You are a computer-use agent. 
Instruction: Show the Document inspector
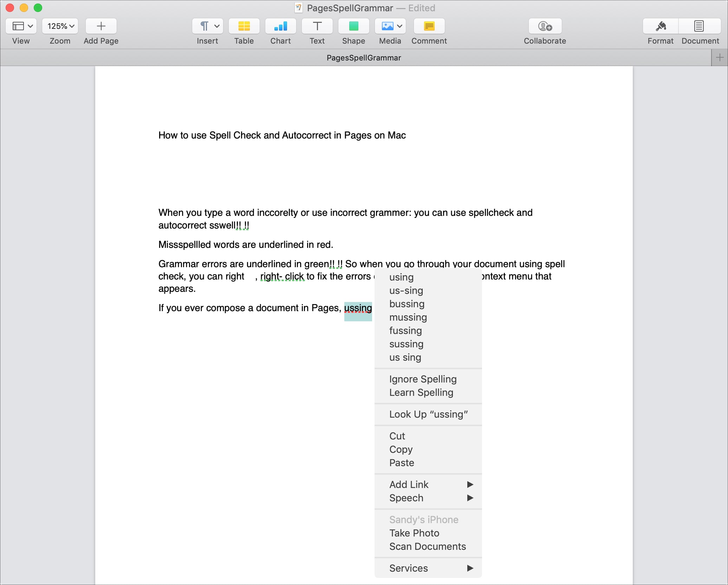tap(699, 26)
